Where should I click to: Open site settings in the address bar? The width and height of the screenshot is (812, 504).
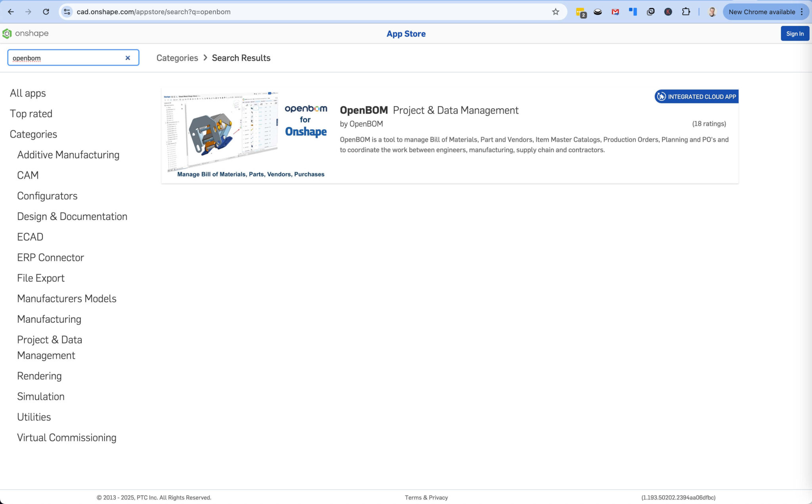tap(67, 11)
